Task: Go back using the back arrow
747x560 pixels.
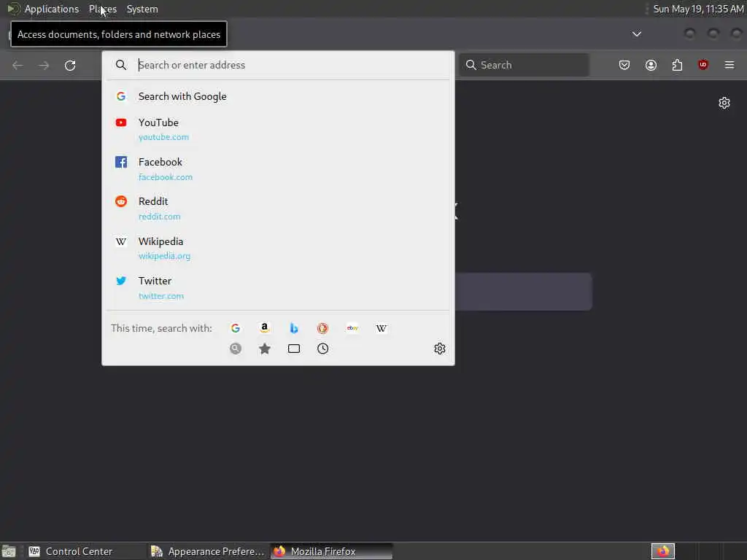Action: [x=18, y=65]
